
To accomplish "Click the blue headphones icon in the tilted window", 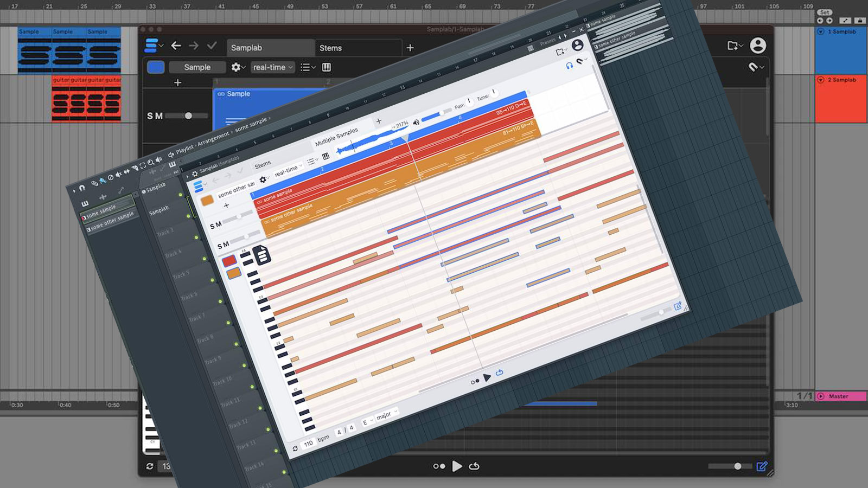I will tap(569, 66).
